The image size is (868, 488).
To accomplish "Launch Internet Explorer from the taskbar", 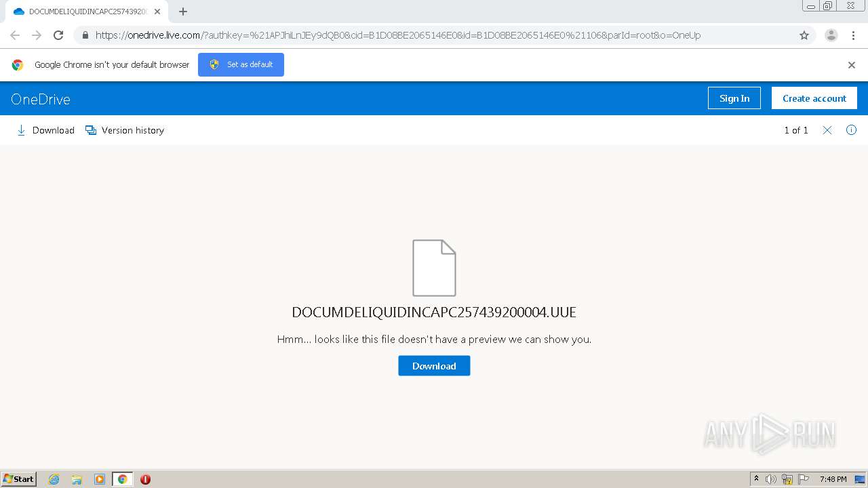I will pyautogui.click(x=54, y=479).
